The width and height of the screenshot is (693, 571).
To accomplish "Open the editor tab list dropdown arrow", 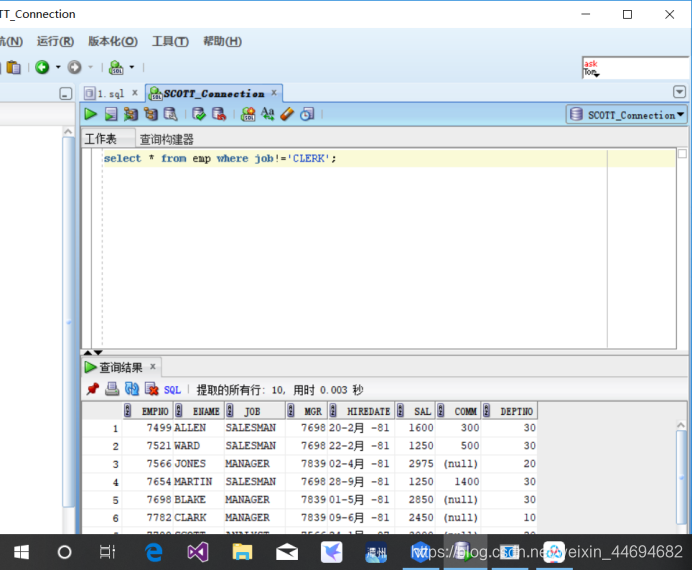I will coord(679,92).
